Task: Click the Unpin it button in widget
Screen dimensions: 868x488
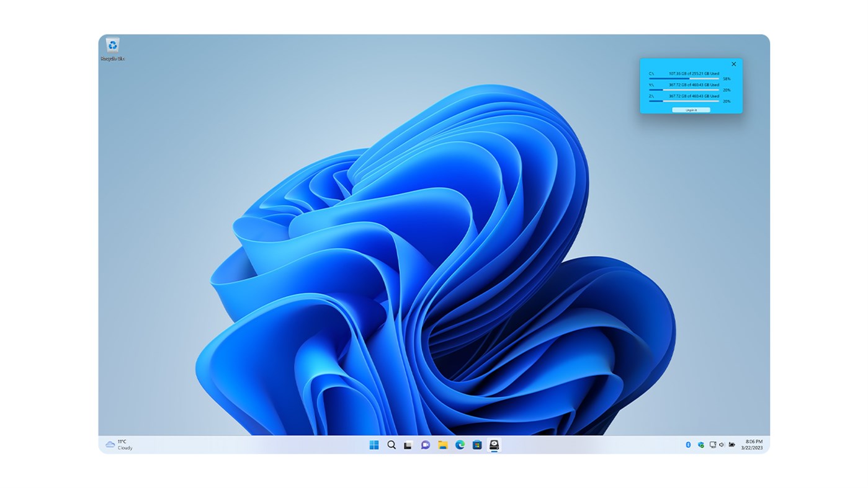Action: pyautogui.click(x=691, y=110)
